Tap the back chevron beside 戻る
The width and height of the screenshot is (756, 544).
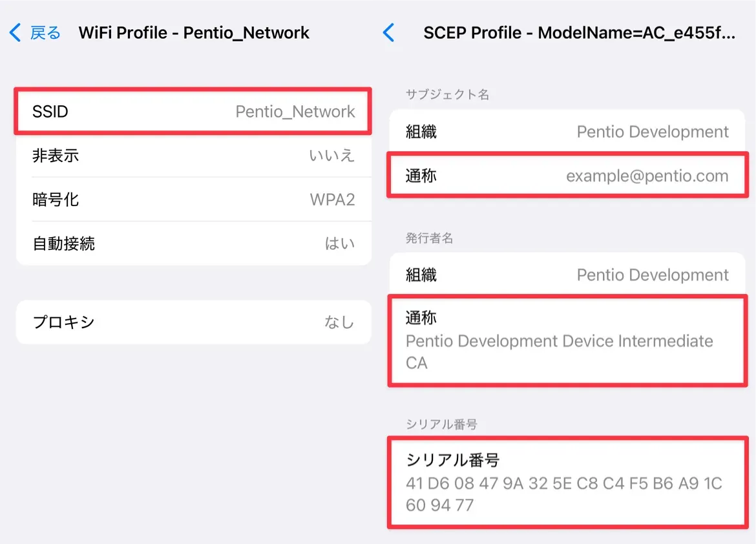(x=16, y=32)
